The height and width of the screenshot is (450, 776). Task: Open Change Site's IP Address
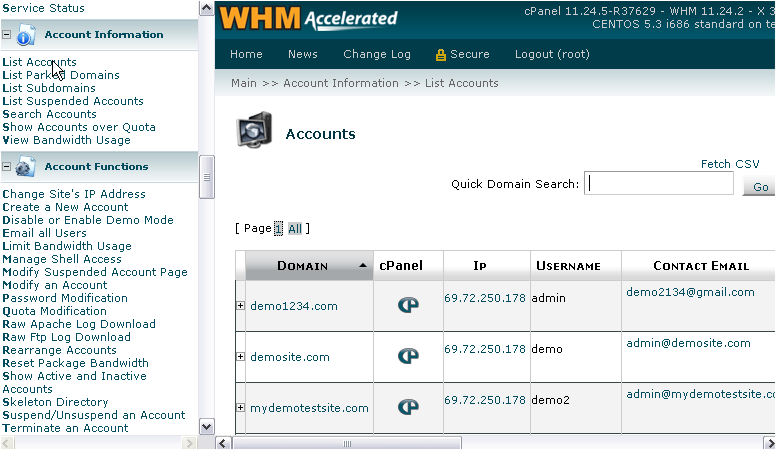pos(74,194)
